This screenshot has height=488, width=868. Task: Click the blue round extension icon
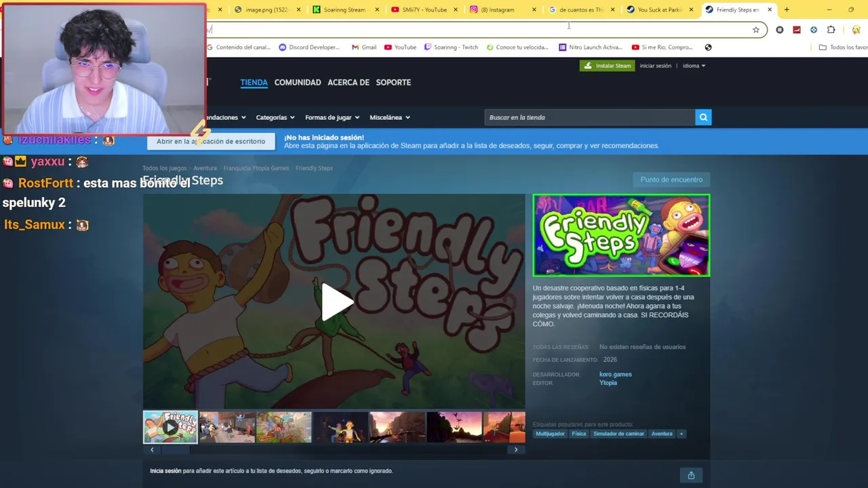[x=814, y=30]
